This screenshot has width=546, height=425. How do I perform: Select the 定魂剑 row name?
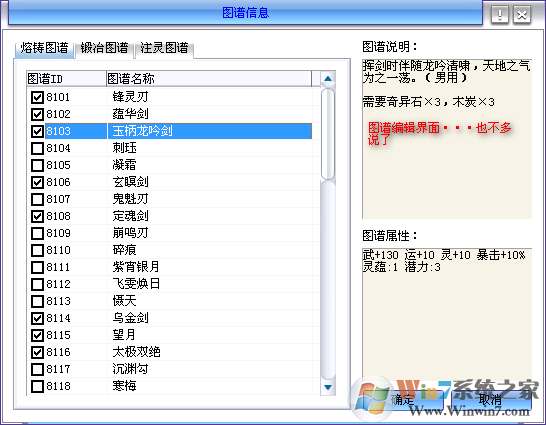tap(131, 216)
